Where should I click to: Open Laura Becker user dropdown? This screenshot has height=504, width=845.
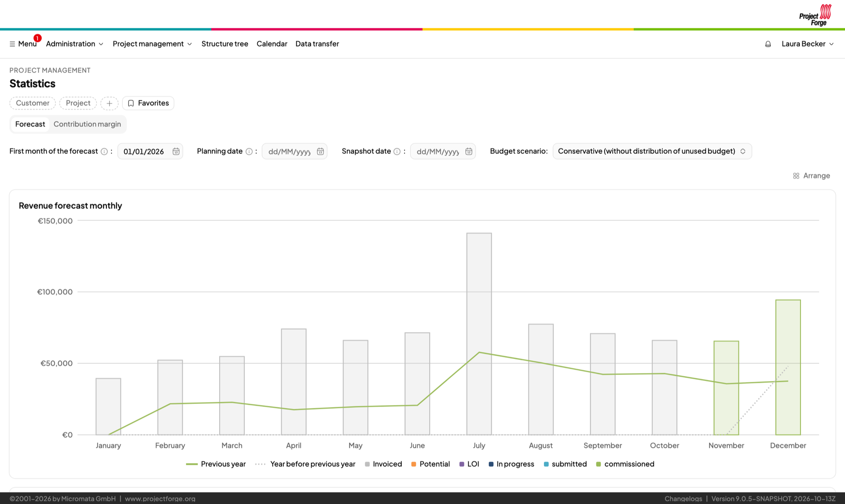point(808,44)
